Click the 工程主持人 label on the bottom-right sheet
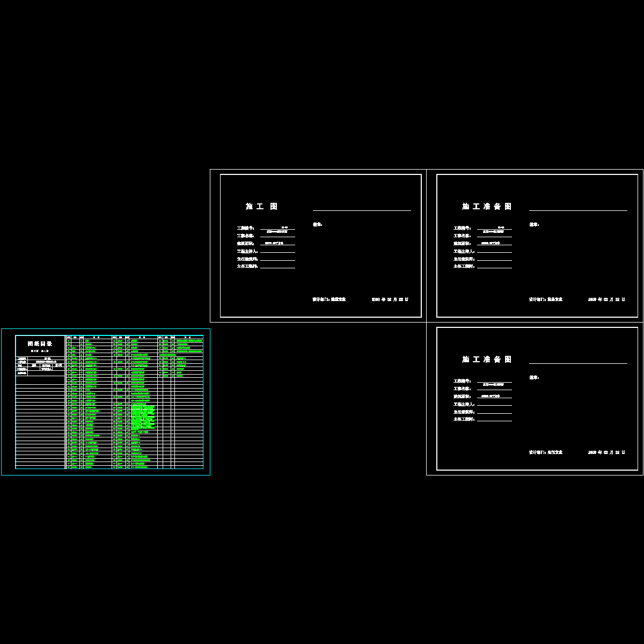Image resolution: width=644 pixels, height=644 pixels. point(464,404)
